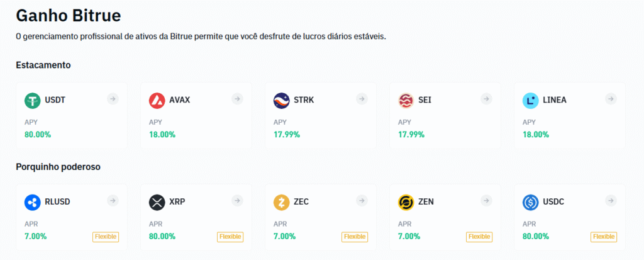Click the USDT Tether coin icon
Screen dimensions: 644x260
[x=32, y=100]
